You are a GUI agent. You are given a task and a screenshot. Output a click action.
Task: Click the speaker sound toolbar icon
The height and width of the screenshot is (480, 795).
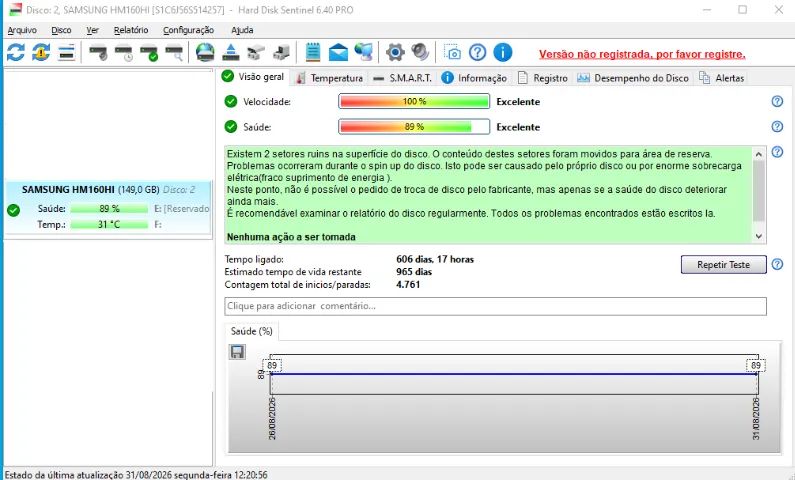point(420,52)
